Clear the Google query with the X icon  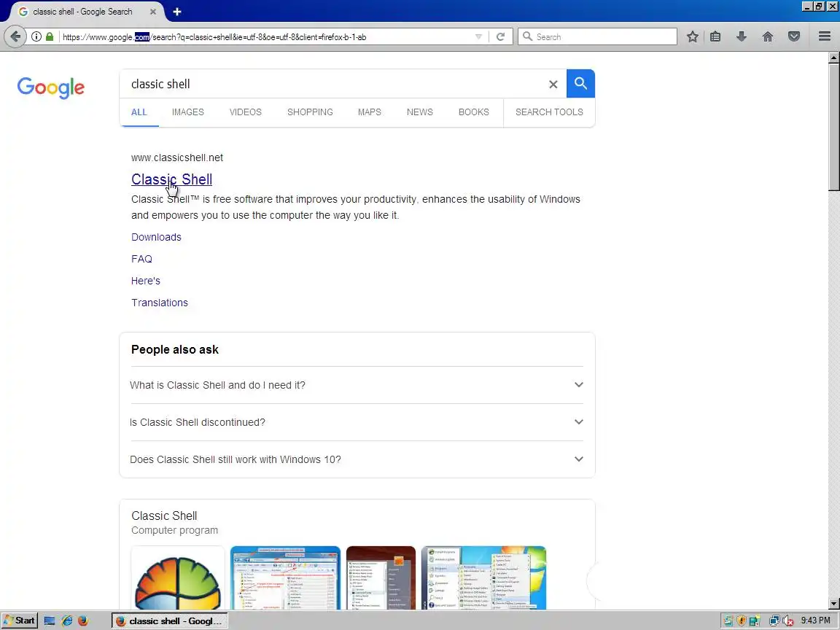point(553,84)
